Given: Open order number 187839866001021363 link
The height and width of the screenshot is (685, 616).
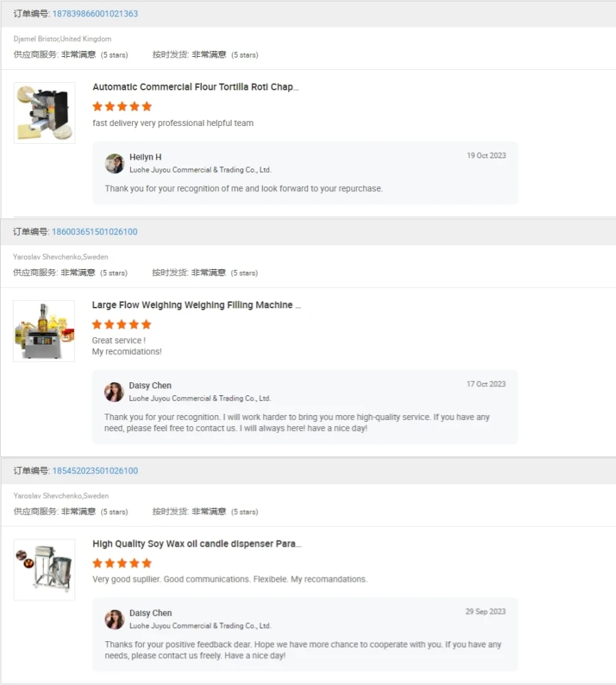Looking at the screenshot, I should click(x=95, y=14).
